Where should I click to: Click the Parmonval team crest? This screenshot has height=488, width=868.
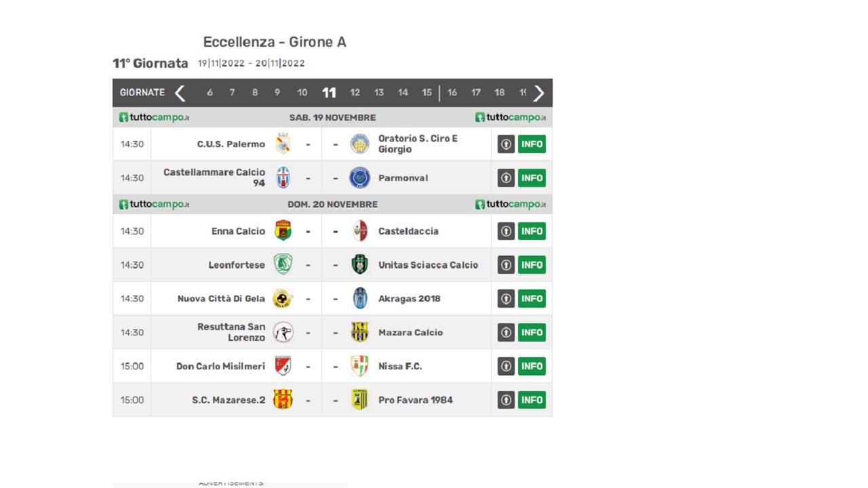coord(359,178)
